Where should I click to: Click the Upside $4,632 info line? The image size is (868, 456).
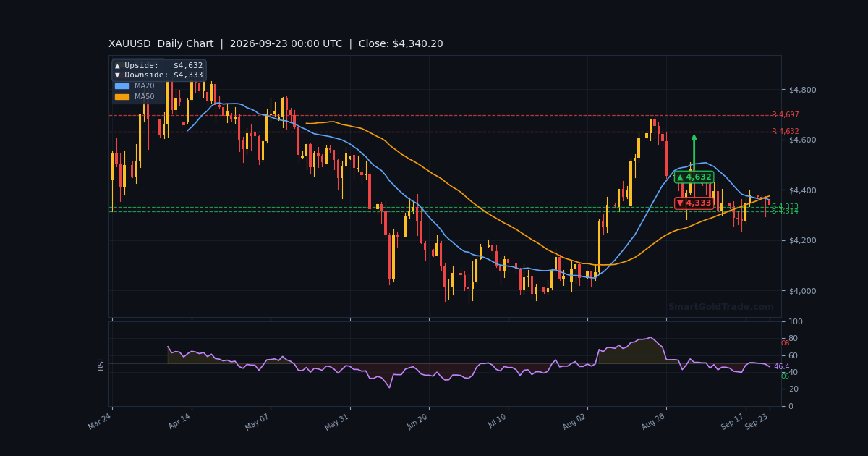click(x=159, y=66)
